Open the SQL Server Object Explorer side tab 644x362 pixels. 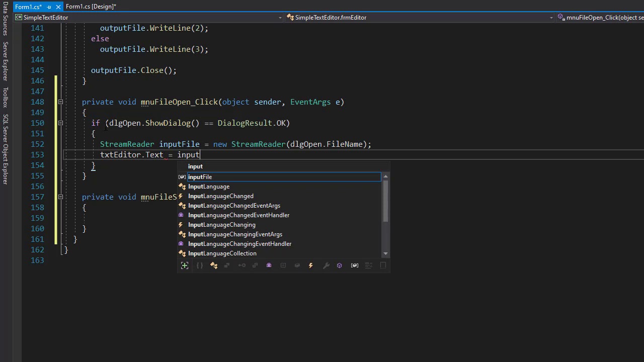[6, 149]
